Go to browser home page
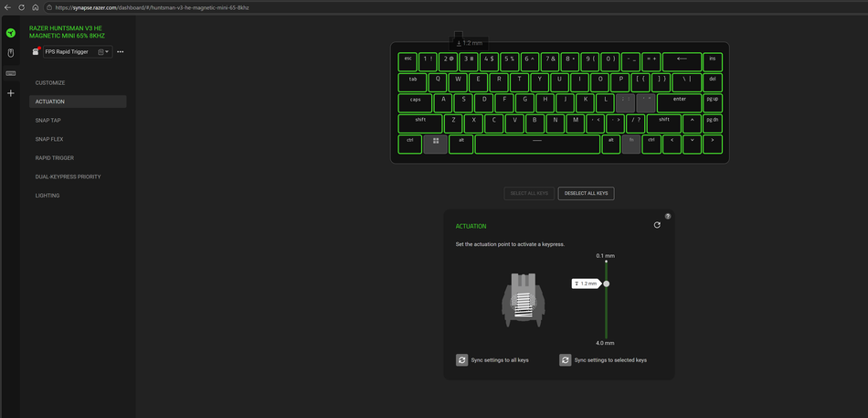The image size is (868, 418). tap(35, 7)
